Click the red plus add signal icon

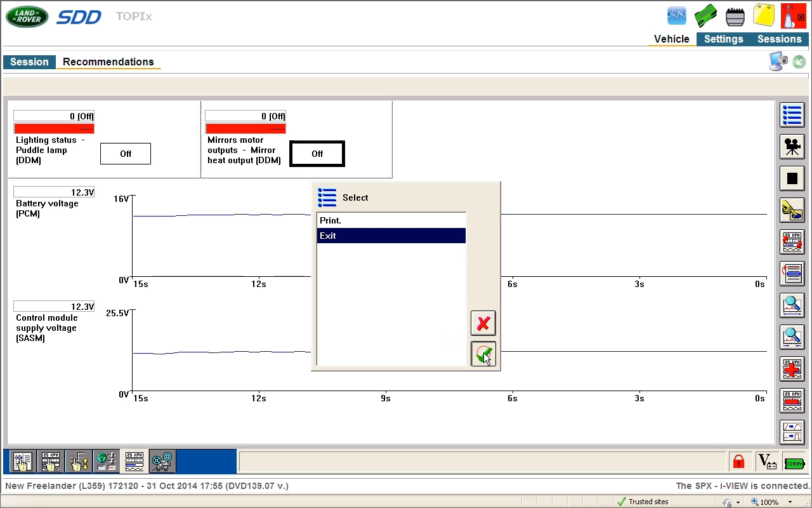792,369
